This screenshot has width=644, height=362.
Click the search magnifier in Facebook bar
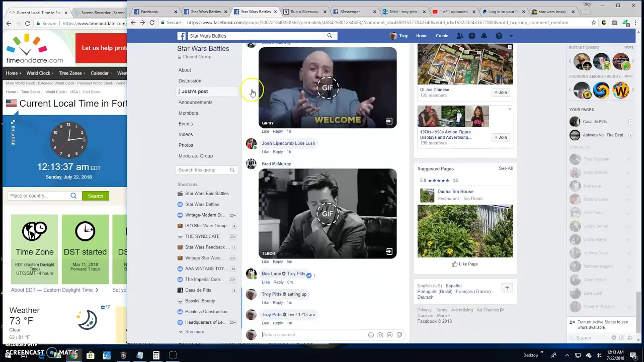click(x=330, y=36)
